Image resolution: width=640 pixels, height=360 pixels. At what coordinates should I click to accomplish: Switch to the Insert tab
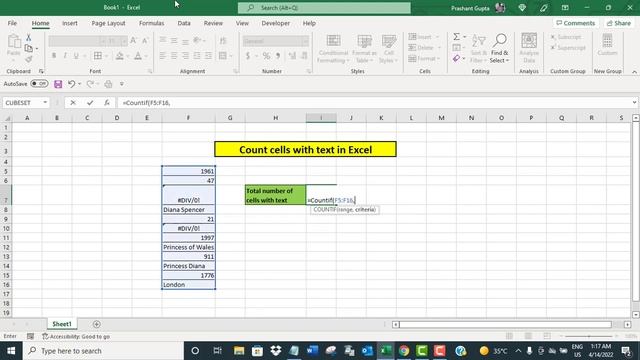click(70, 23)
